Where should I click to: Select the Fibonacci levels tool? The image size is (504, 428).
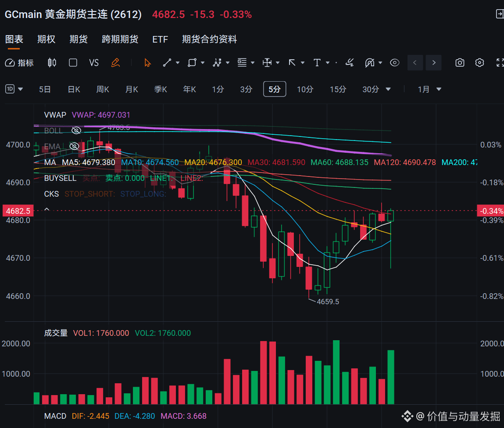242,63
